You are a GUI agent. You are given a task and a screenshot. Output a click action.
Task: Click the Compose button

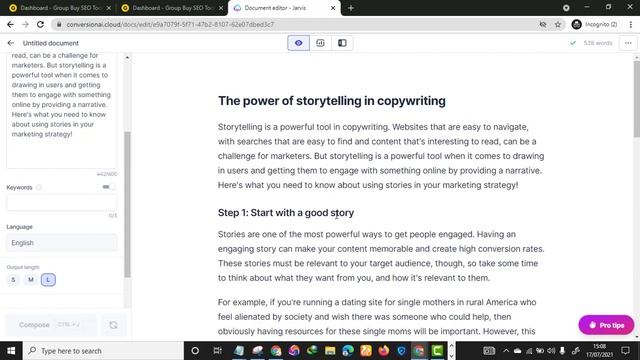point(51,325)
